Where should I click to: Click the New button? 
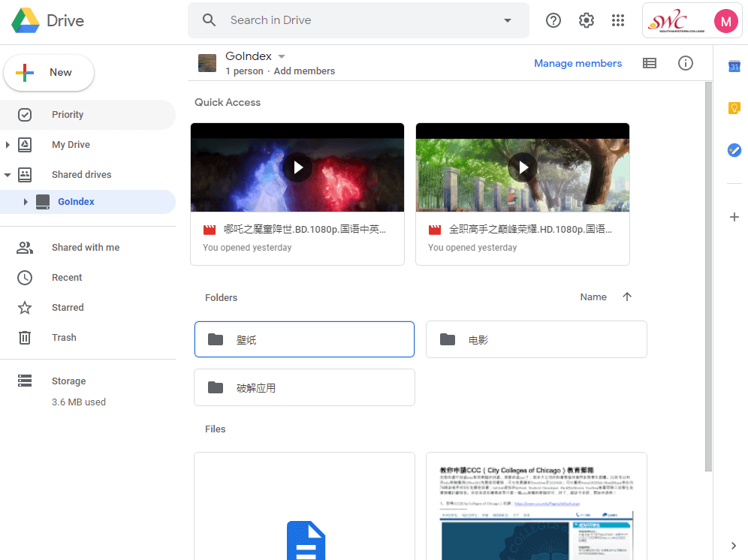coord(49,73)
